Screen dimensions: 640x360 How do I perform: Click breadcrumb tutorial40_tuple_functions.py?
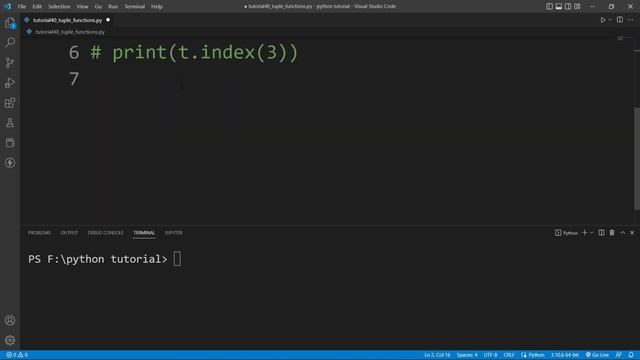[x=70, y=32]
